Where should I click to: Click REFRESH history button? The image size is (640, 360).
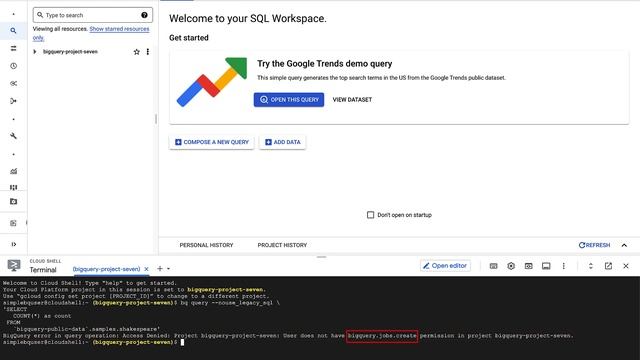pyautogui.click(x=594, y=245)
